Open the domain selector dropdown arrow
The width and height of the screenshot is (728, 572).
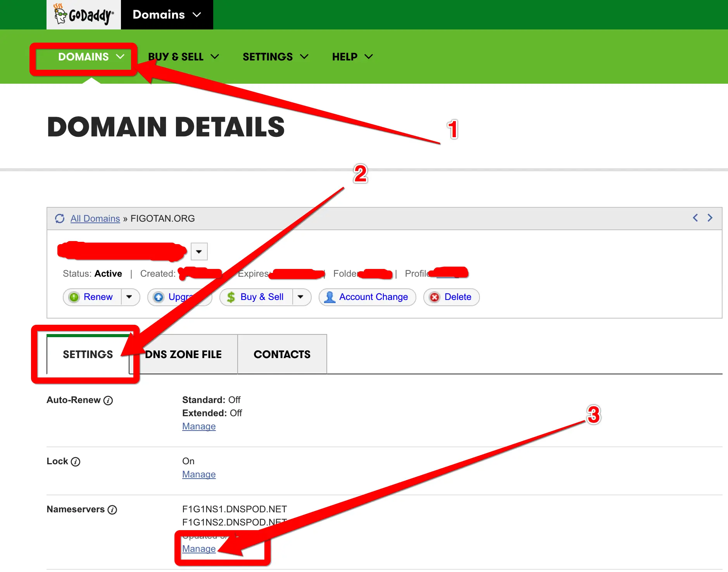tap(199, 252)
